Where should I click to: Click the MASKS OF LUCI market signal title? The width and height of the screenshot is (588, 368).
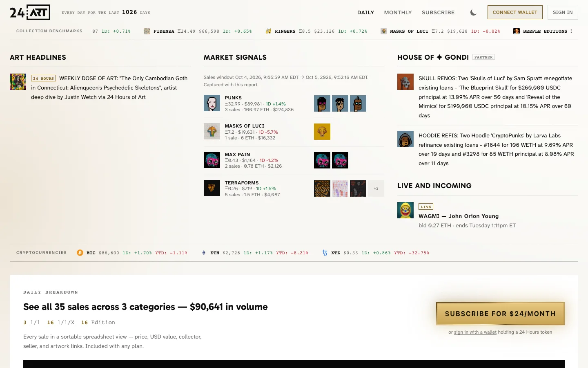pos(245,126)
